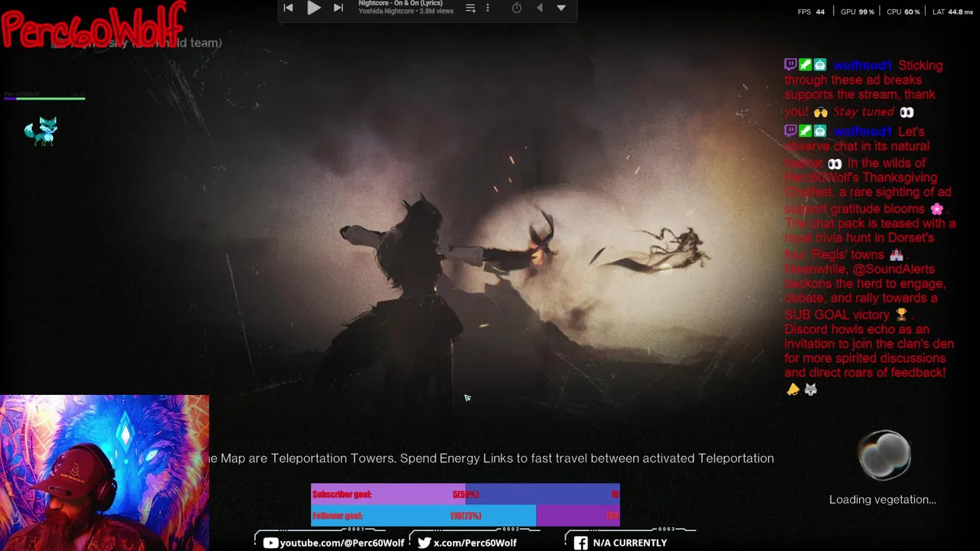
Task: Expand the media player dropdown arrow
Action: pyautogui.click(x=561, y=8)
